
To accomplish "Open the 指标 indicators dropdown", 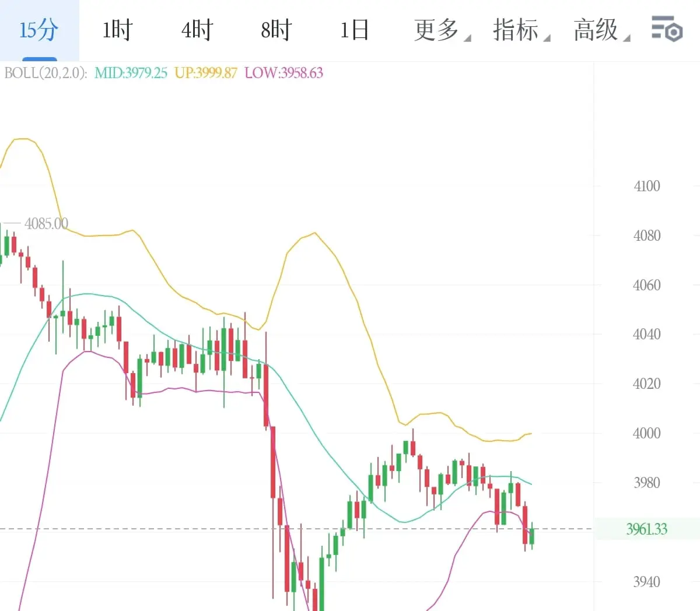I will click(521, 30).
